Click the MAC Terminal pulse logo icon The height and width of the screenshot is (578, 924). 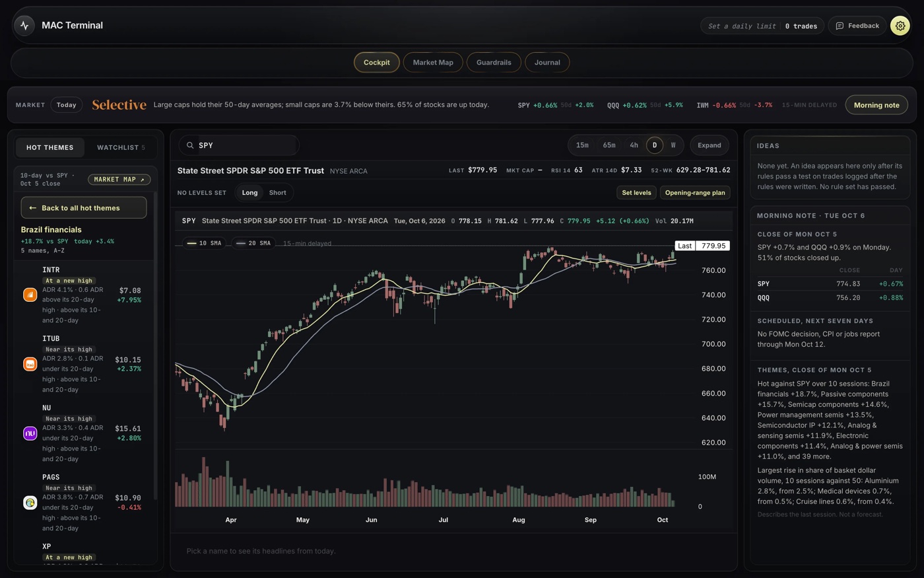(24, 26)
